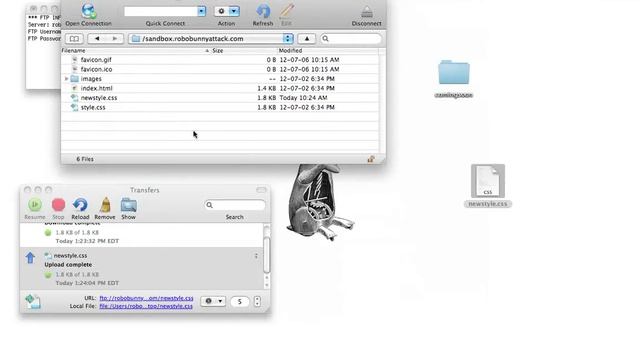Viewport: 640px width, 360px height.
Task: Show the transferred file in Finder
Action: click(x=129, y=205)
